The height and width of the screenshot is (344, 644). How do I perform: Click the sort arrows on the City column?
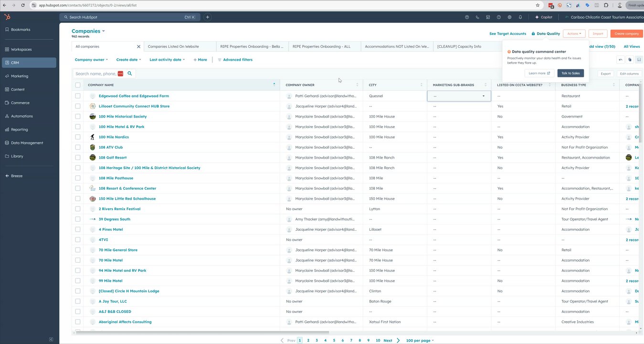[421, 85]
